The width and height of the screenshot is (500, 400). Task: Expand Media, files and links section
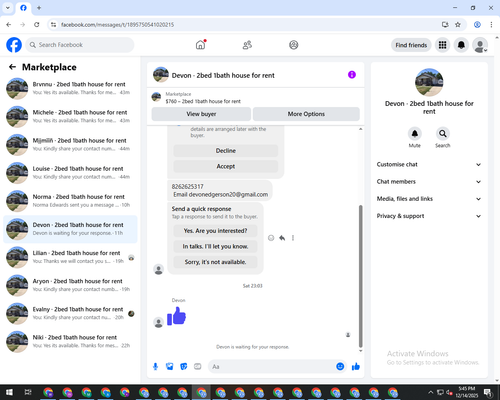pos(429,199)
